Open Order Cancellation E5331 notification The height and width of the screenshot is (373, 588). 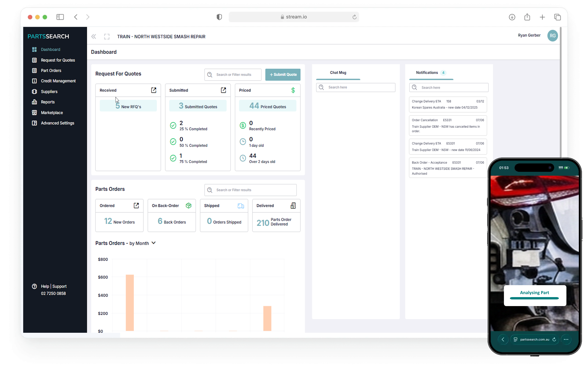(448, 125)
